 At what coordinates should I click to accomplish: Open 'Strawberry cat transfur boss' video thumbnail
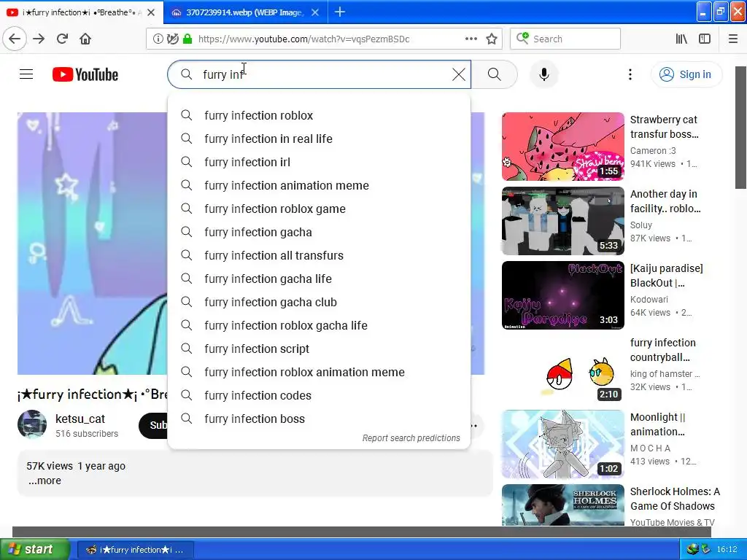562,147
